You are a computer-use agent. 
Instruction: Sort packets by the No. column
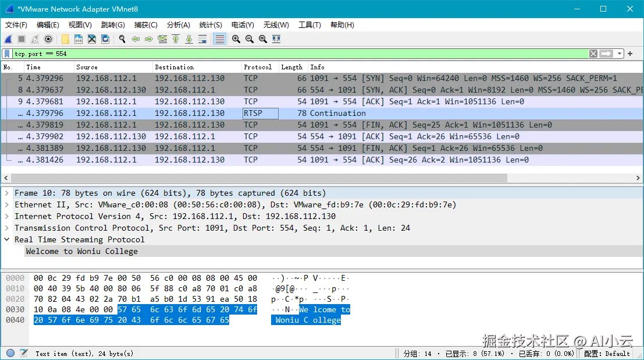pyautogui.click(x=12, y=67)
